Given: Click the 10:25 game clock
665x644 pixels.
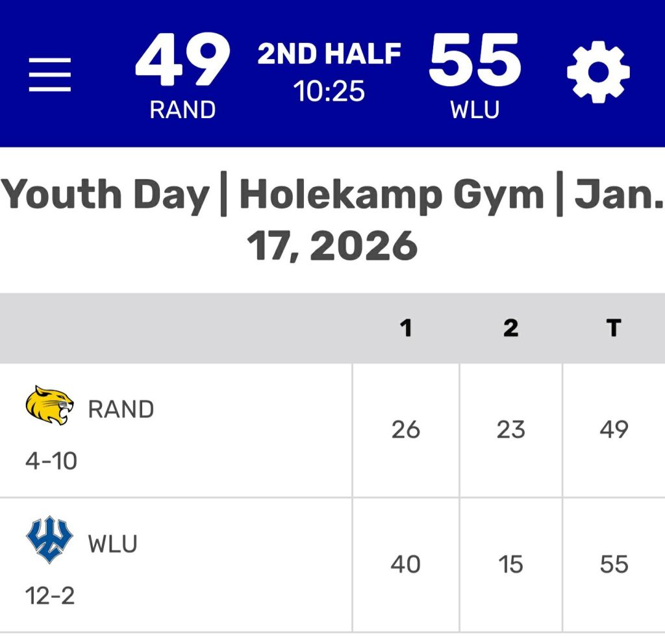Looking at the screenshot, I should (329, 92).
